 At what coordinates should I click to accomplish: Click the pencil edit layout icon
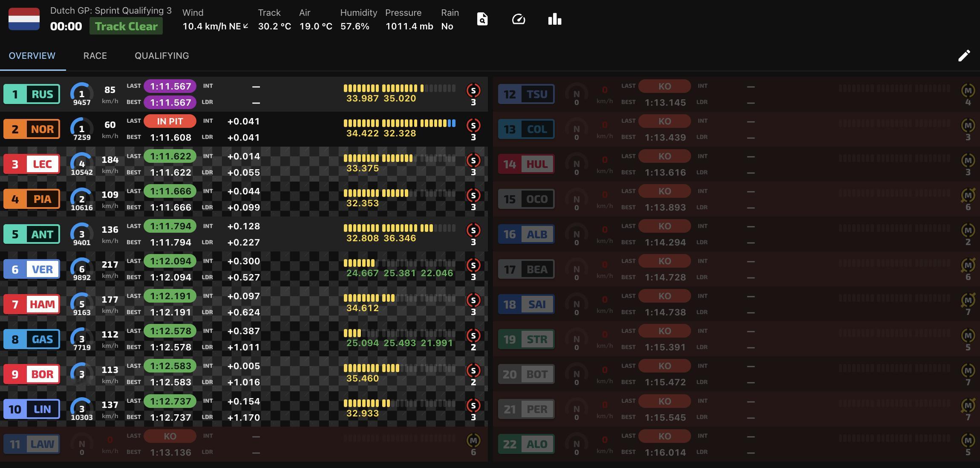964,55
